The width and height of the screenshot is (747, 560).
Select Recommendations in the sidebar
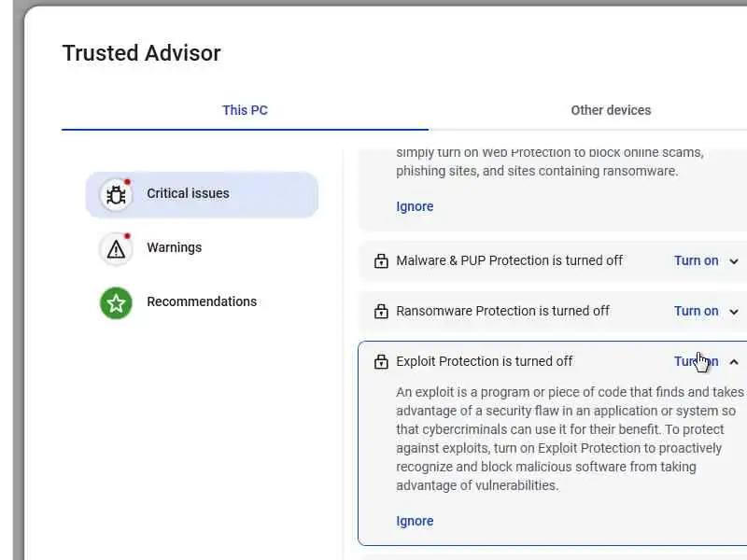click(202, 302)
